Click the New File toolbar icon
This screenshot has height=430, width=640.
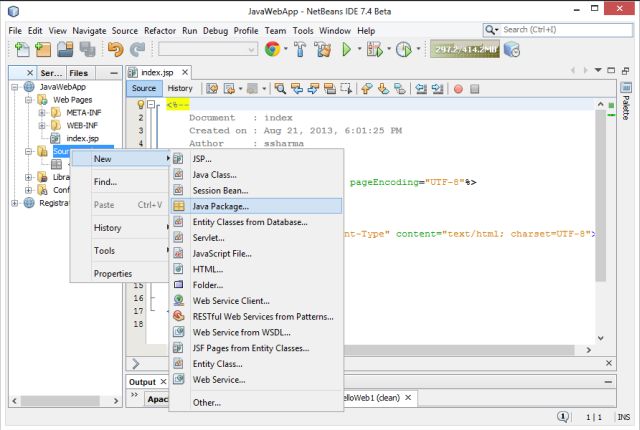coord(22,49)
